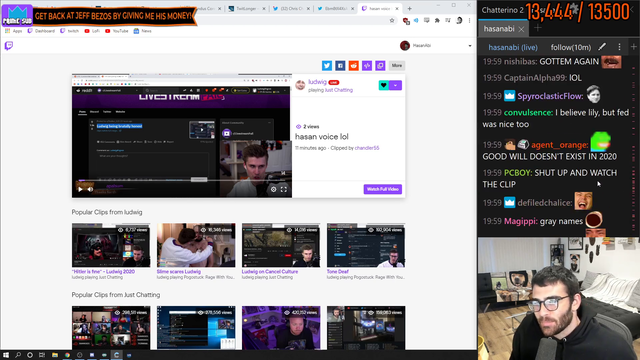
Task: Mute the clip player volume
Action: point(90,189)
